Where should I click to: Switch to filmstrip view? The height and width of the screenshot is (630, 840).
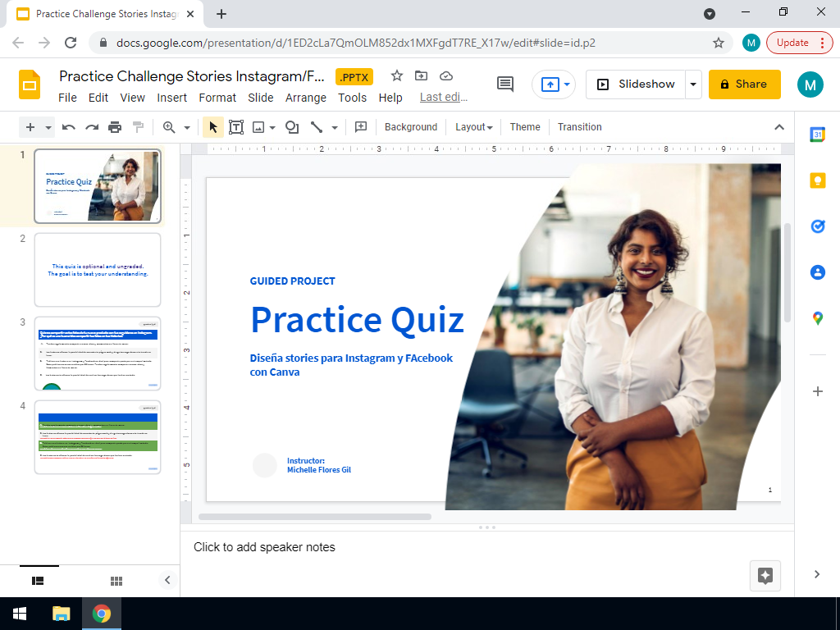tap(38, 581)
